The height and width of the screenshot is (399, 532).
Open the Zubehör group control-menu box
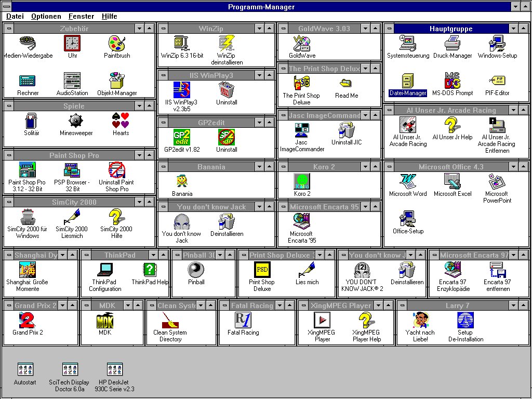[x=8, y=29]
